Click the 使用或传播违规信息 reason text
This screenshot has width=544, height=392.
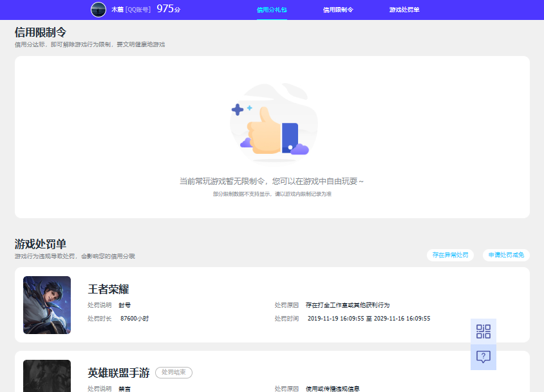point(333,389)
